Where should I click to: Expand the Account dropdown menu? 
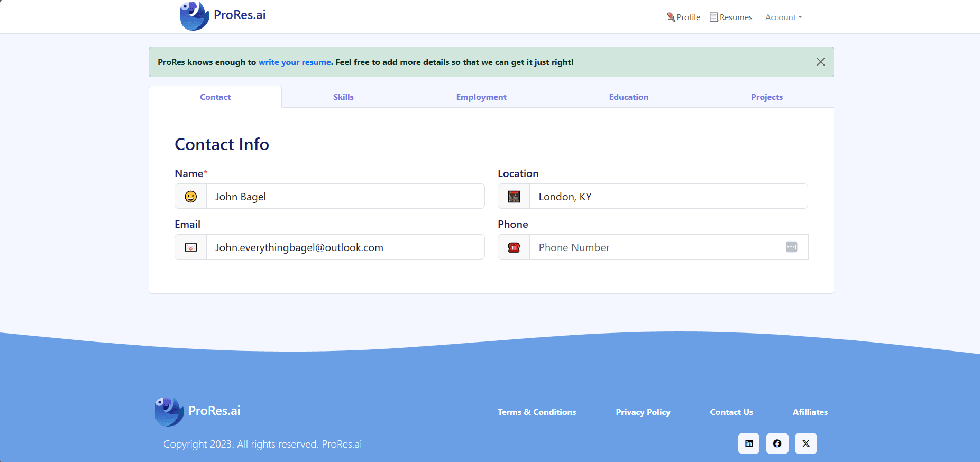tap(783, 17)
